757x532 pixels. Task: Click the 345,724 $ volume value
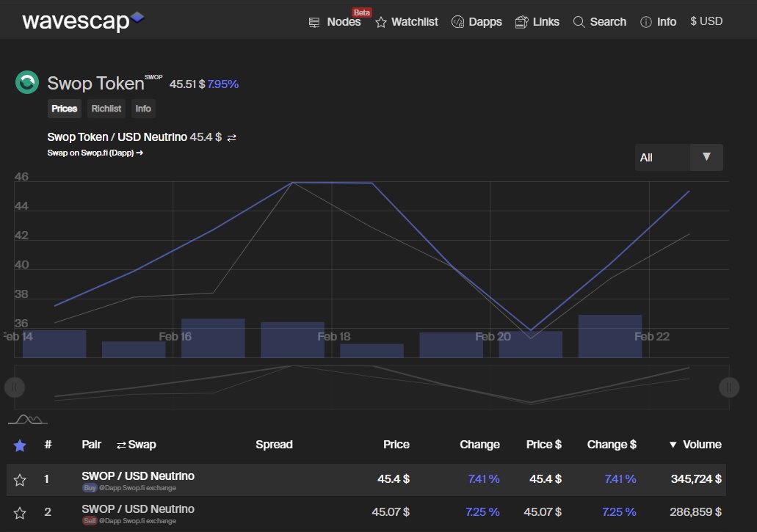coord(696,479)
